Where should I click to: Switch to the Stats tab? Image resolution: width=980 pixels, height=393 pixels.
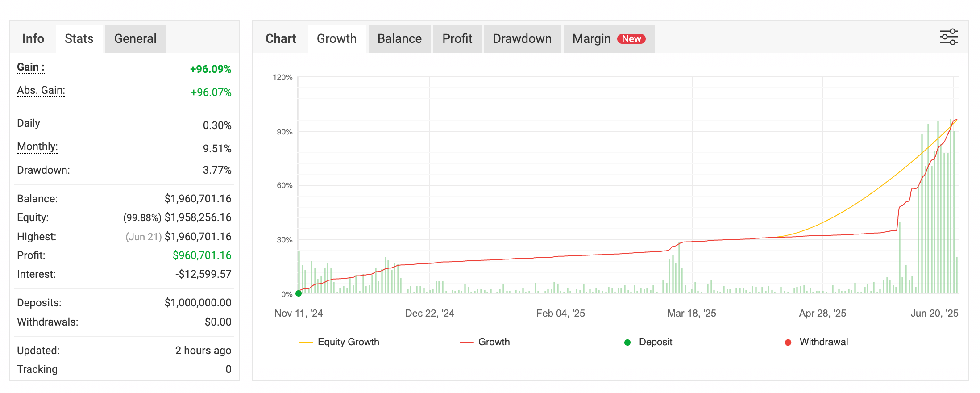[x=79, y=39]
